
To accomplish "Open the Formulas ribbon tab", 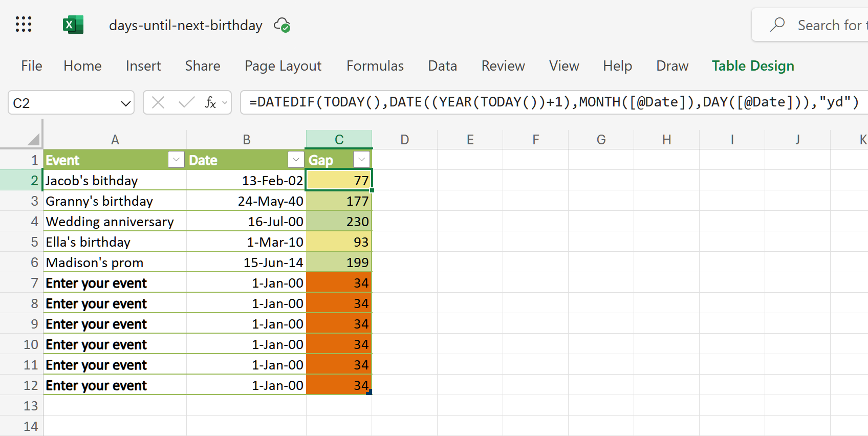I will click(375, 66).
